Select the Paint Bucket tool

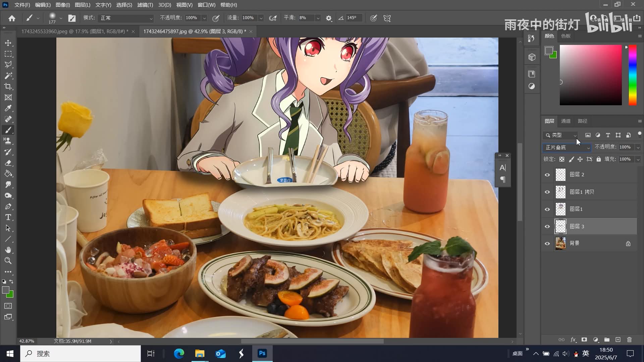point(8,174)
